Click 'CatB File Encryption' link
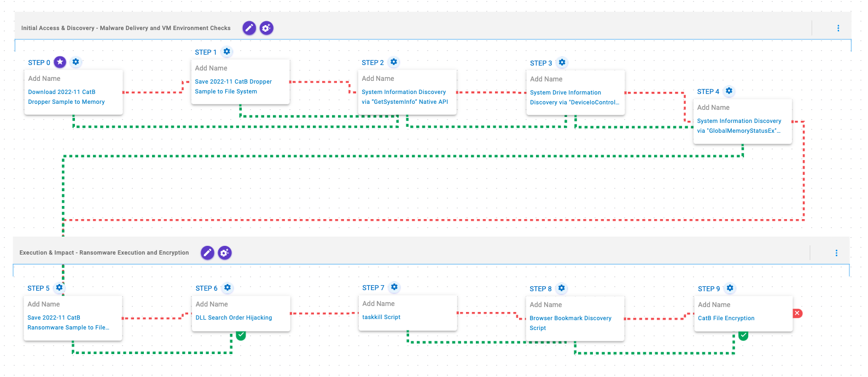Viewport: 868px width, 377px height. 726,318
